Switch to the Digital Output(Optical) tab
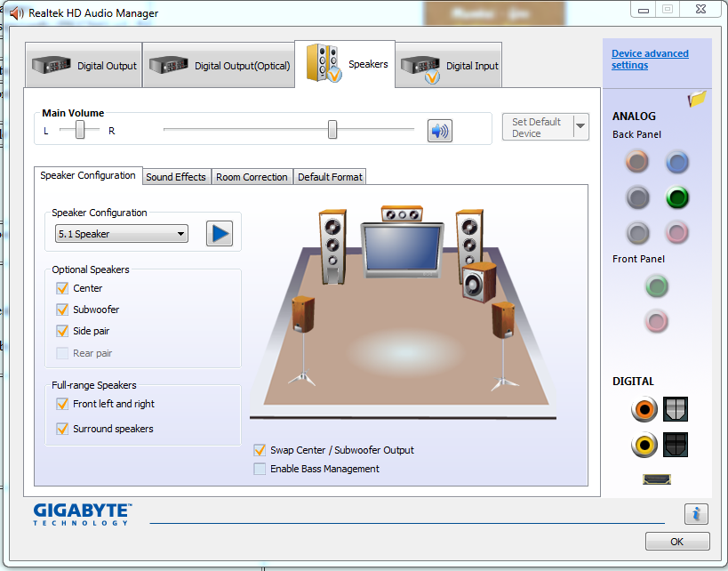 219,65
